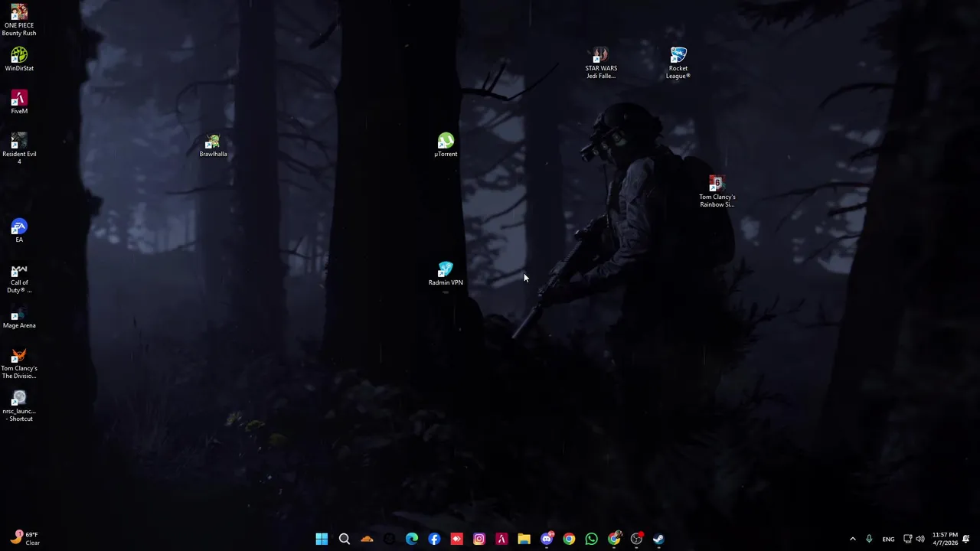Select Tom Clancy's Rainbow Six shortcut
This screenshot has height=551, width=980.
[x=717, y=191]
